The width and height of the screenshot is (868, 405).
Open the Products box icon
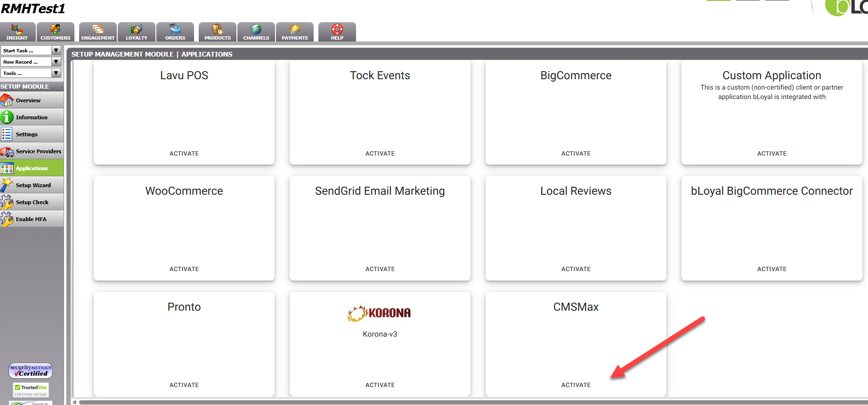click(x=217, y=30)
